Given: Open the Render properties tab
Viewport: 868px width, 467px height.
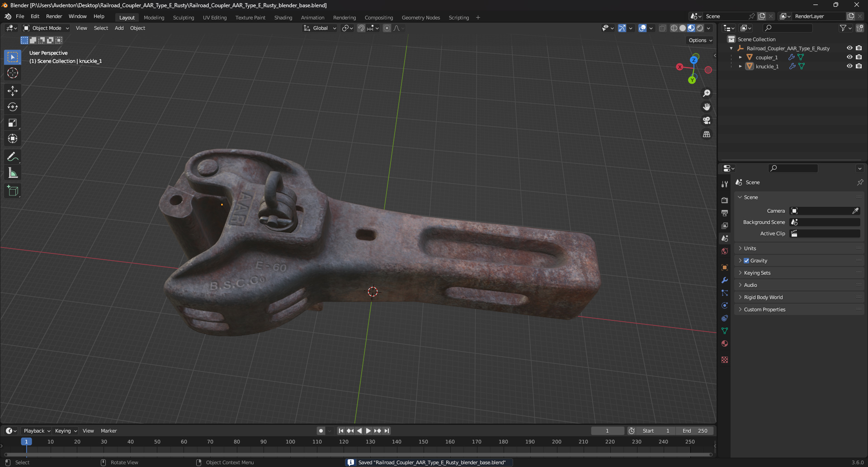Looking at the screenshot, I should point(725,200).
